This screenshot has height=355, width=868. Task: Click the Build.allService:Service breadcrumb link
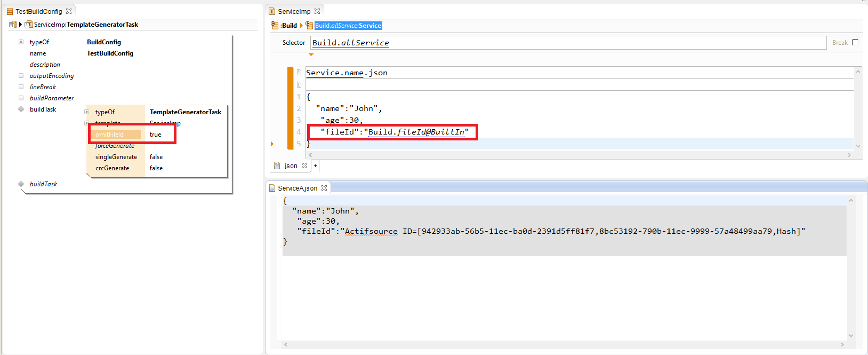tap(348, 26)
